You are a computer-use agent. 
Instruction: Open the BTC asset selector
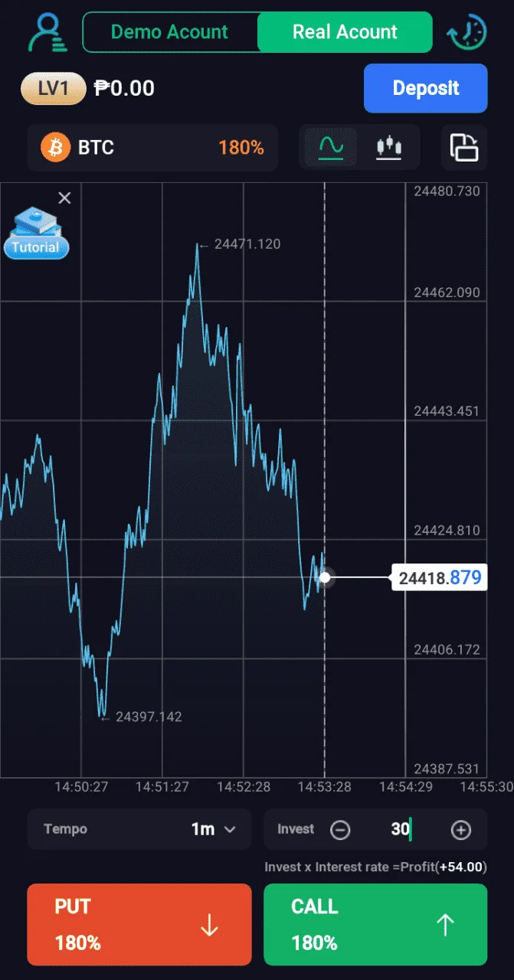click(x=152, y=147)
